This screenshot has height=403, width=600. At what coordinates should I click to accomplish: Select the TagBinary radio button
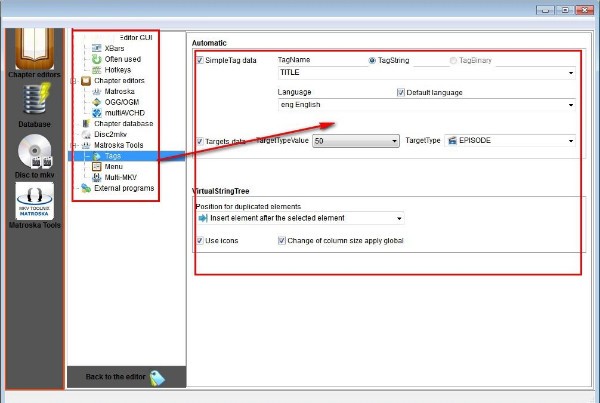[x=453, y=60]
